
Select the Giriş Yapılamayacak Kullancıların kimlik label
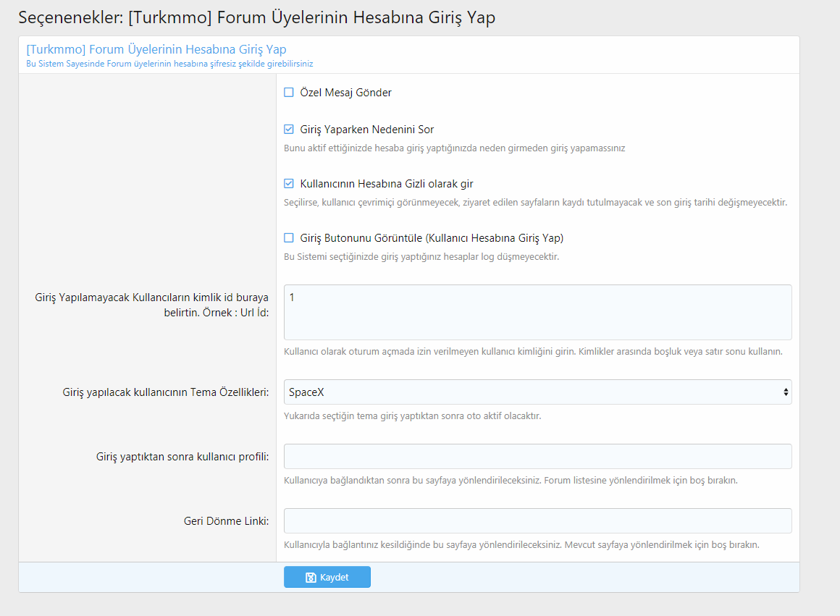(151, 305)
